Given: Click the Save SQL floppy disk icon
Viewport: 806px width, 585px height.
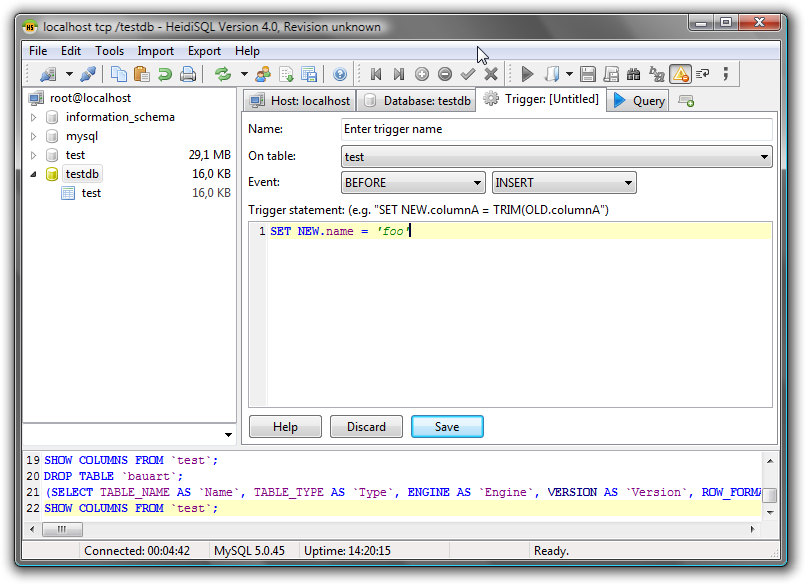Looking at the screenshot, I should (x=588, y=75).
